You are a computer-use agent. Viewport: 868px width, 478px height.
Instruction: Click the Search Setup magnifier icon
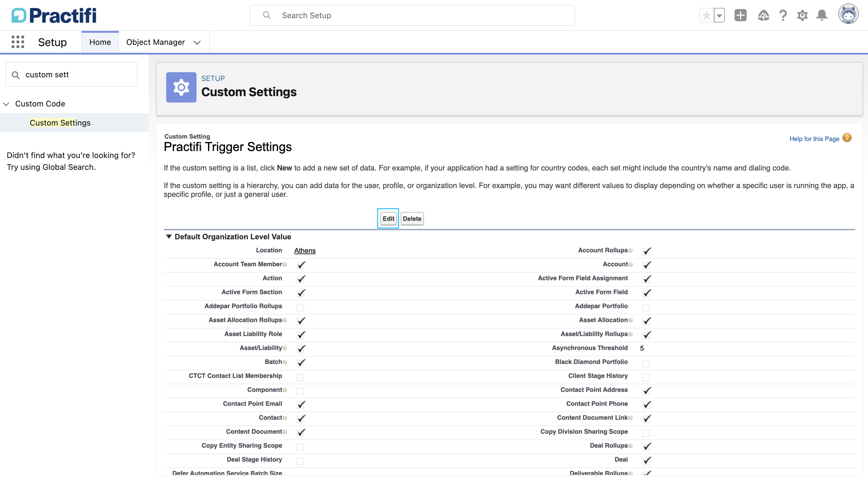(267, 15)
